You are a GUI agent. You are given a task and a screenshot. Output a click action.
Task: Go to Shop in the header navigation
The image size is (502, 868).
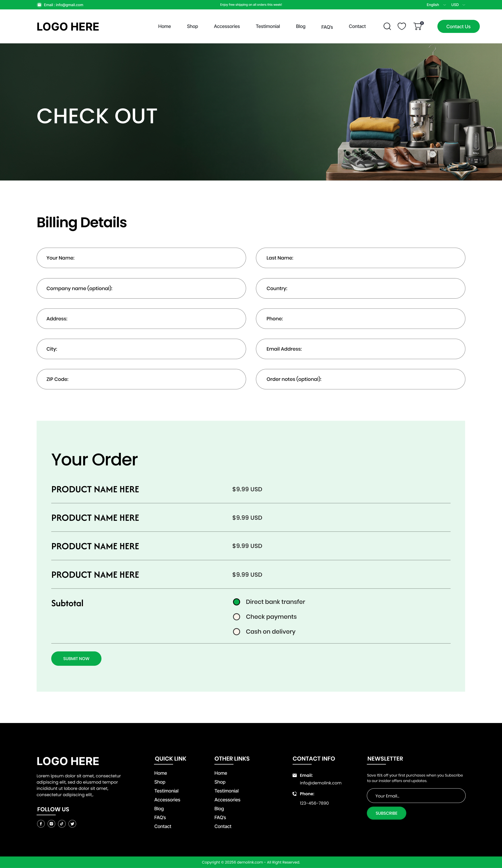tap(192, 27)
